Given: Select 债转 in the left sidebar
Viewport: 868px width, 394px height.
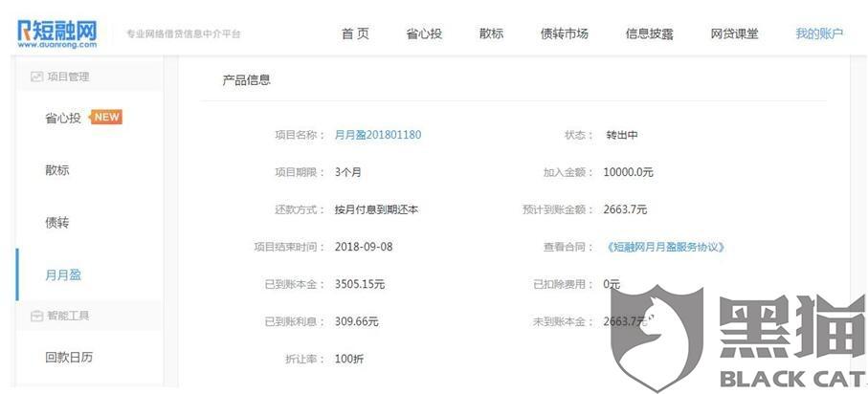Looking at the screenshot, I should pyautogui.click(x=57, y=223).
